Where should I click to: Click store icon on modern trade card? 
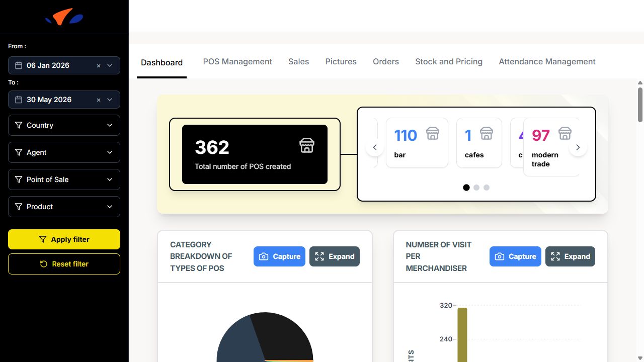click(x=565, y=133)
